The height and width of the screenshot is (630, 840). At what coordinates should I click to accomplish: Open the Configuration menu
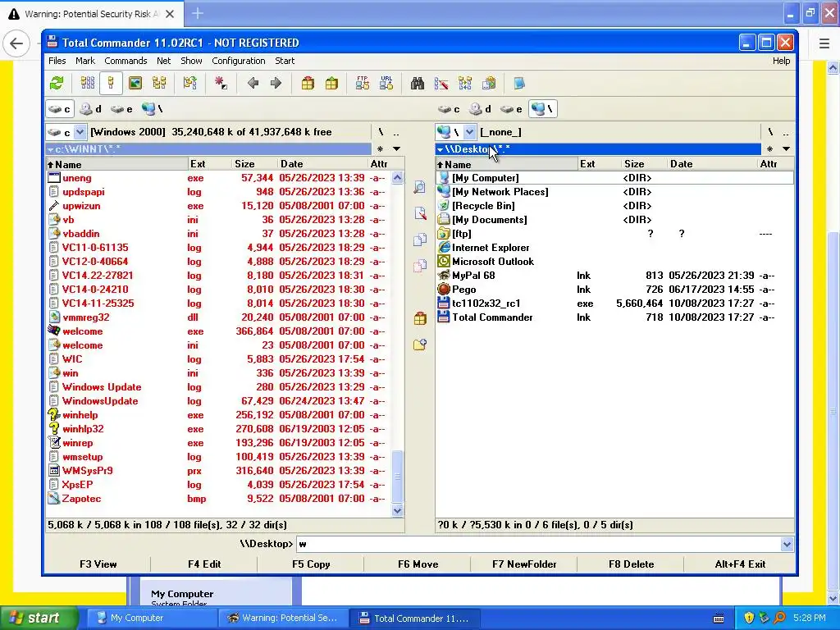point(239,61)
